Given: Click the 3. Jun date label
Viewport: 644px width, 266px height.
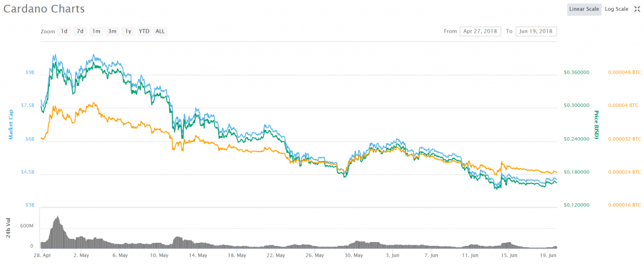Looking at the screenshot, I should tap(392, 255).
